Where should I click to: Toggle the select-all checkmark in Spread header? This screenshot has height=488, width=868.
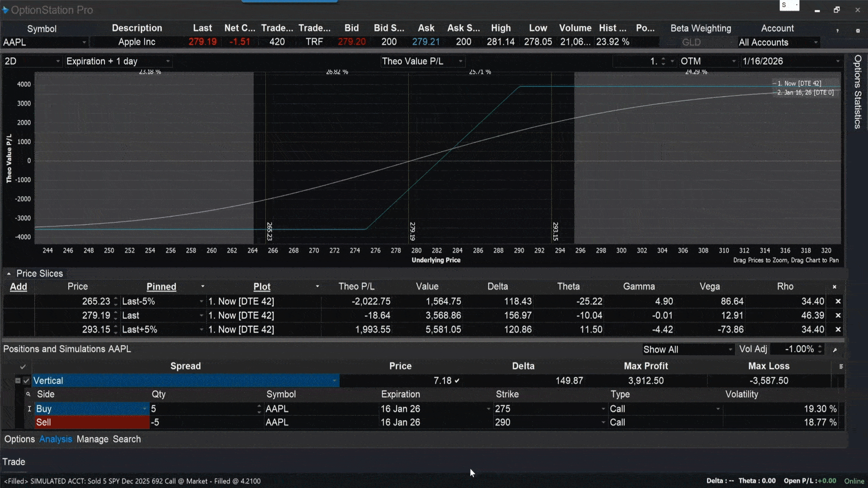click(23, 366)
